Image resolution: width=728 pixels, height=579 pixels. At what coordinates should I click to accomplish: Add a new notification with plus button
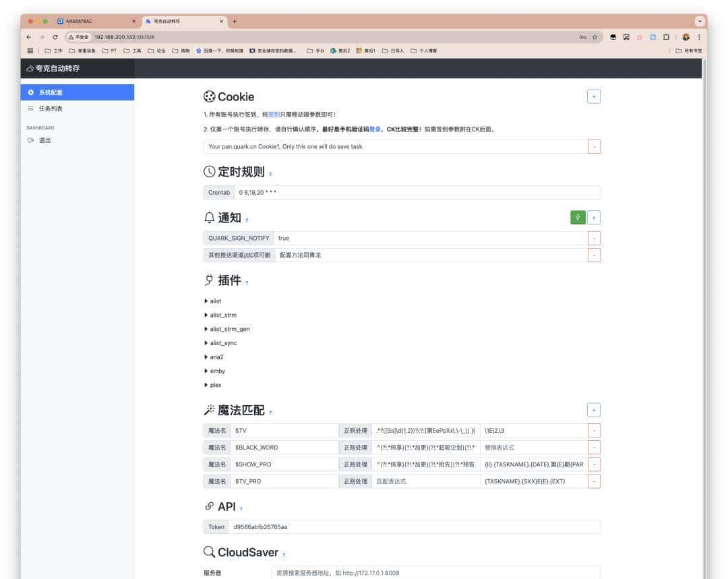click(594, 217)
